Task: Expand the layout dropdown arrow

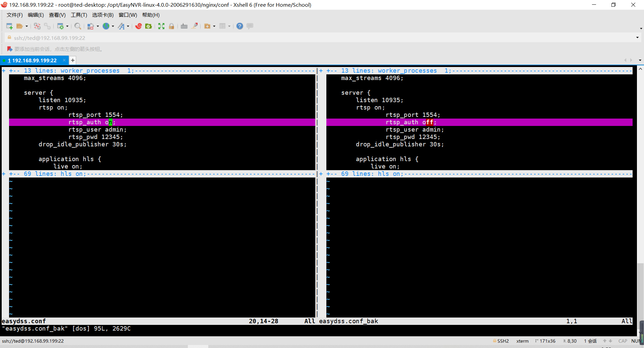Action: point(229,26)
